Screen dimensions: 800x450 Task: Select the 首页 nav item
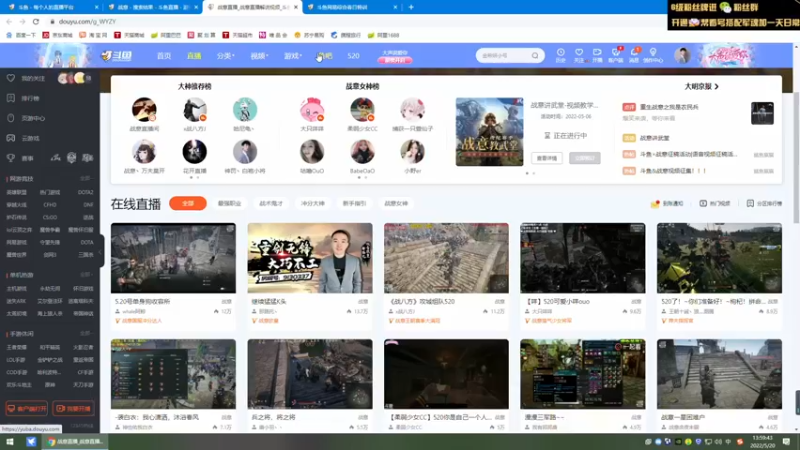click(x=164, y=56)
